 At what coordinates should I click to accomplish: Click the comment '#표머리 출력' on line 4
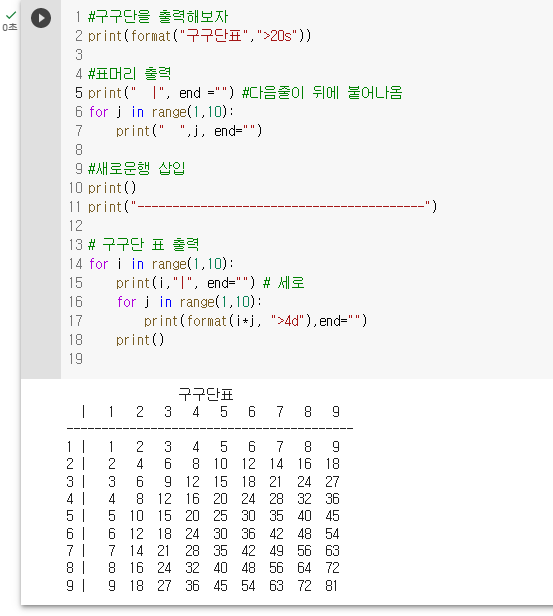click(130, 74)
